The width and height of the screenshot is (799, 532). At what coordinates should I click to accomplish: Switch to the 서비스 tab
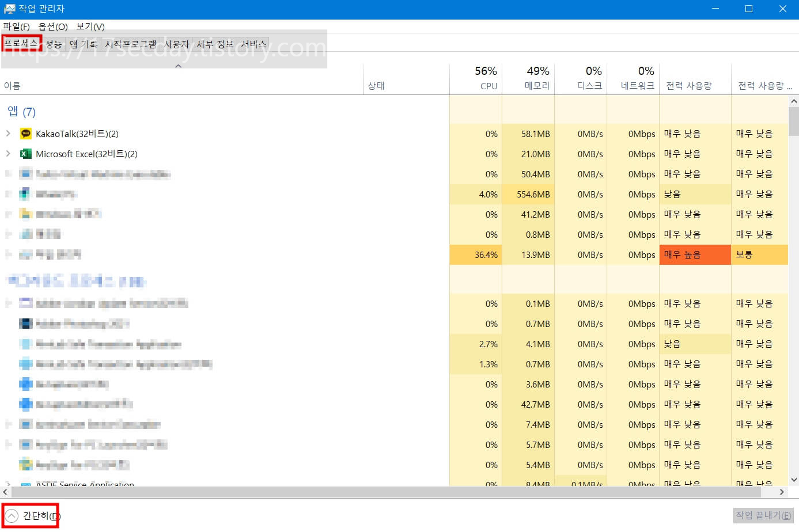point(253,44)
